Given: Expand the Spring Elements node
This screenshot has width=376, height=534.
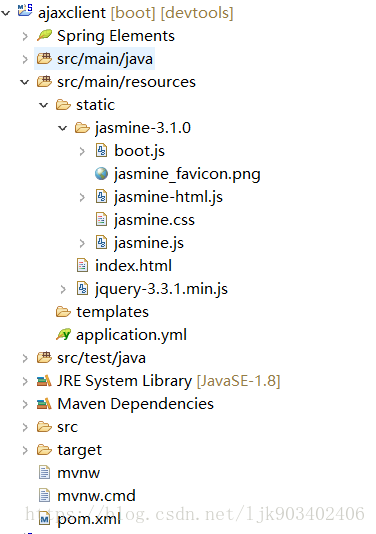Looking at the screenshot, I should coord(25,36).
